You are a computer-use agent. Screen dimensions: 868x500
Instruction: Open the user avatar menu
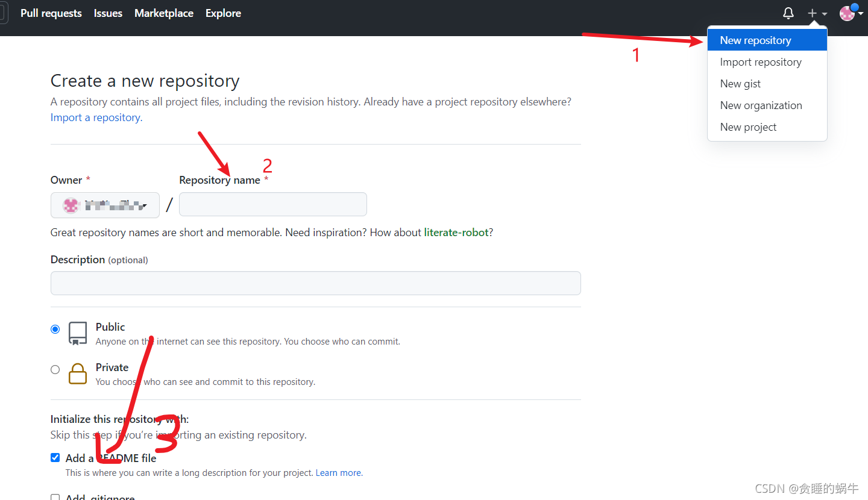pos(851,13)
